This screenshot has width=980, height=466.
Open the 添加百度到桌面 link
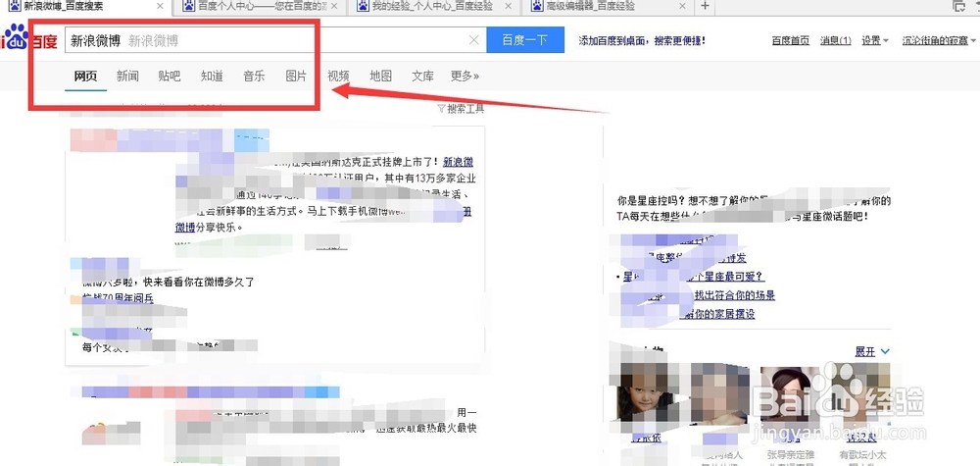click(642, 40)
